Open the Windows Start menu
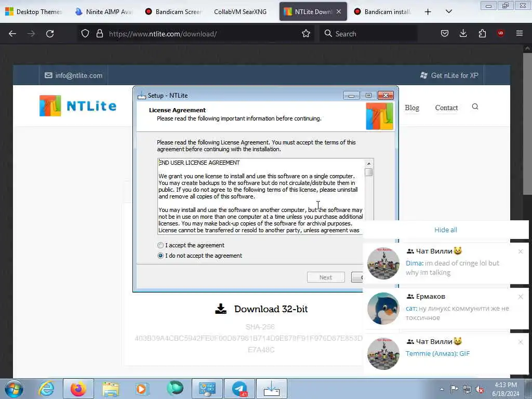The height and width of the screenshot is (399, 532). tap(14, 389)
